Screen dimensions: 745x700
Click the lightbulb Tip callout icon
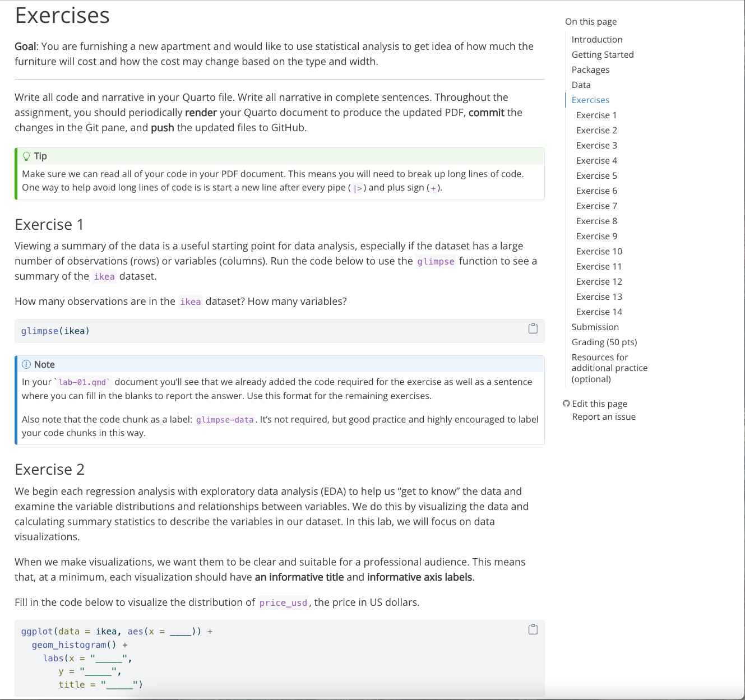[x=26, y=156]
